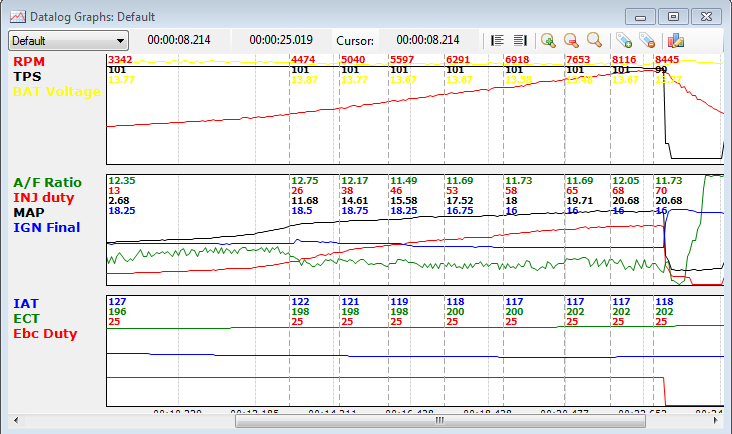Click the 8445 RPM marker at top graph
This screenshot has height=434, width=732.
(x=666, y=60)
